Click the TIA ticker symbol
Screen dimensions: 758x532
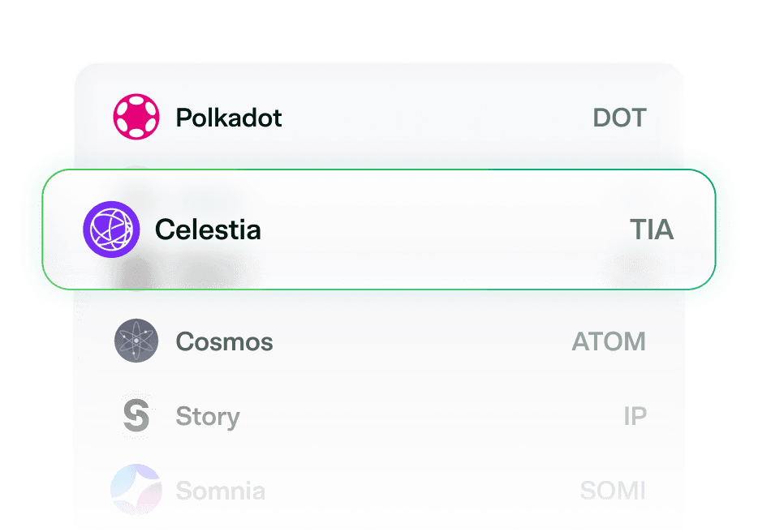[x=652, y=230]
